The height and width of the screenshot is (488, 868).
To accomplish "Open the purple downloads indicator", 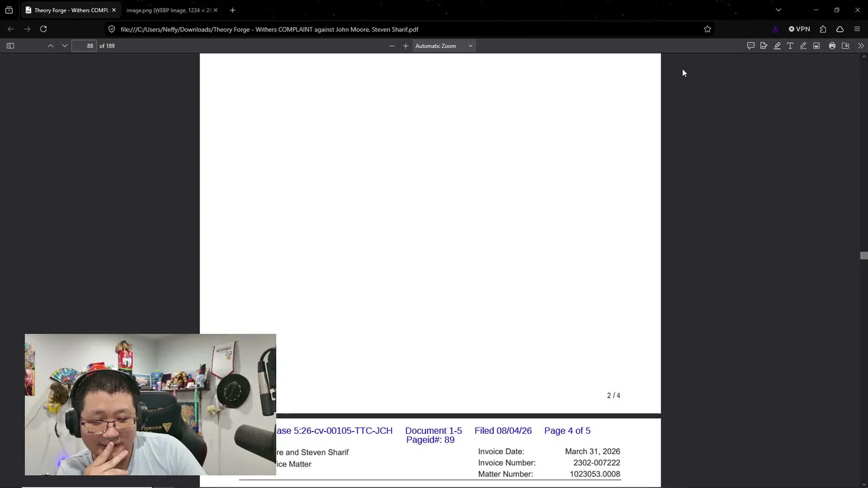I will pyautogui.click(x=776, y=28).
